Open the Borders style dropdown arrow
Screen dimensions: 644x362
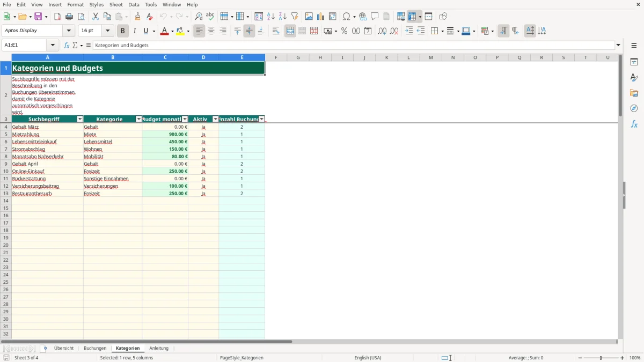coord(442,31)
